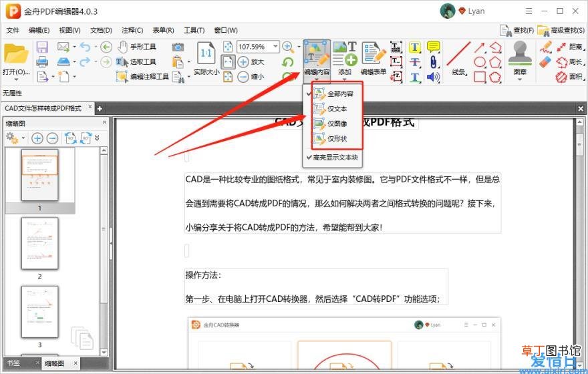Click the yellow Sticky Note comment icon
The width and height of the screenshot is (588, 374).
click(x=434, y=47)
